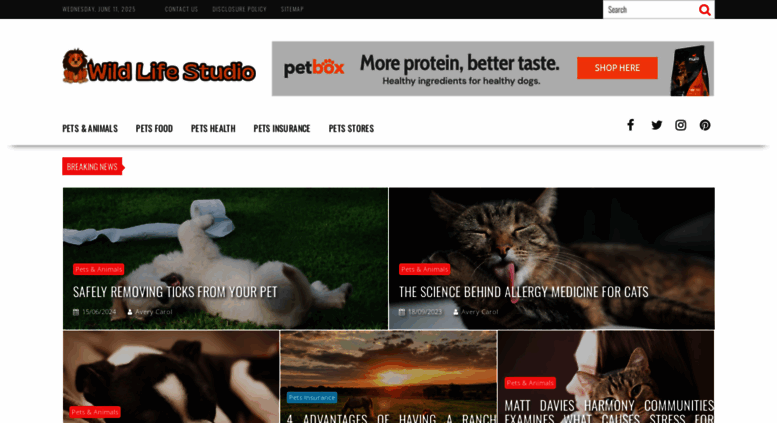
Task: Open the Pinterest icon link
Action: (x=705, y=125)
